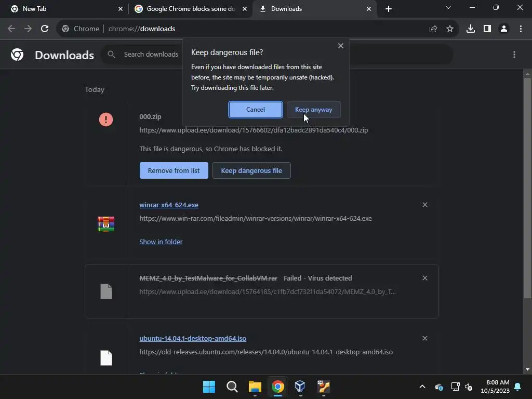Click the win-rar.com download URL text
This screenshot has width=532, height=399.
coord(256,219)
